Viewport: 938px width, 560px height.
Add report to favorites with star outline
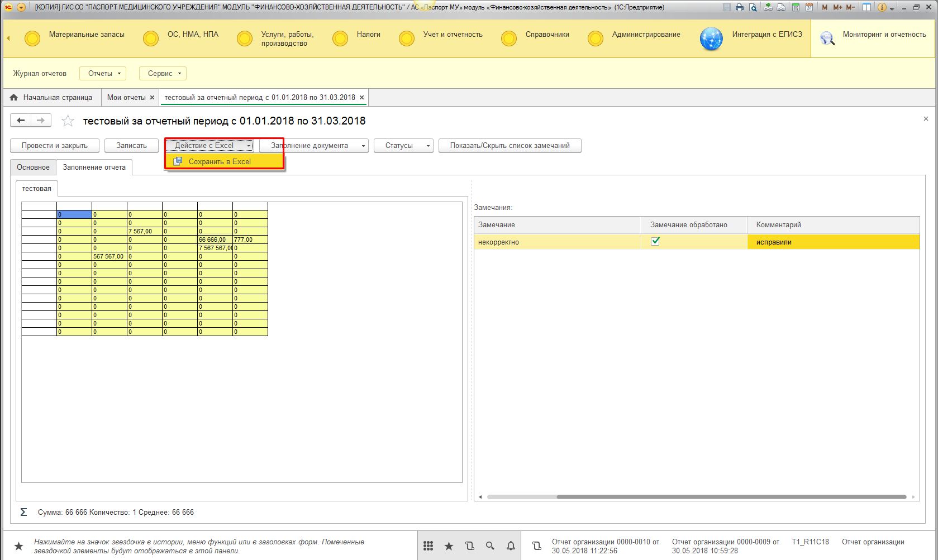point(68,121)
